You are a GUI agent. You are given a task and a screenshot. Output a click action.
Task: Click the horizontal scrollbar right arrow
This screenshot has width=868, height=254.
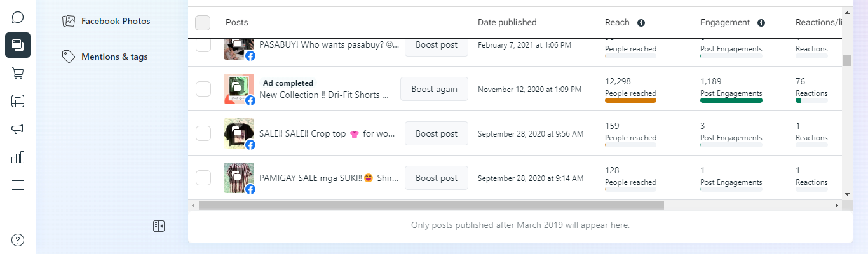837,206
